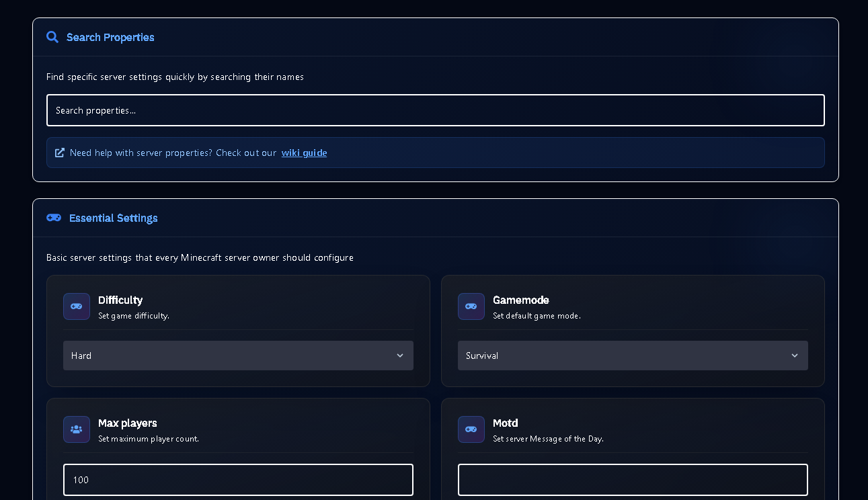Click the search magnifier icon
868x500 pixels.
(x=52, y=37)
